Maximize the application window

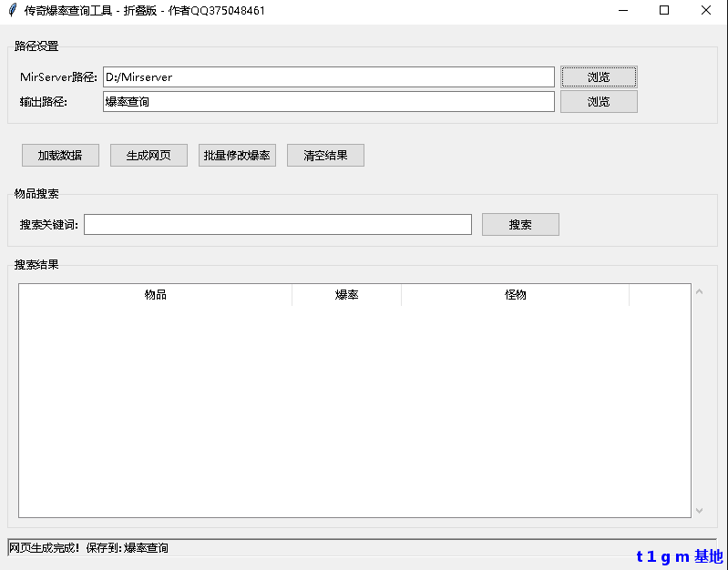[x=664, y=11]
